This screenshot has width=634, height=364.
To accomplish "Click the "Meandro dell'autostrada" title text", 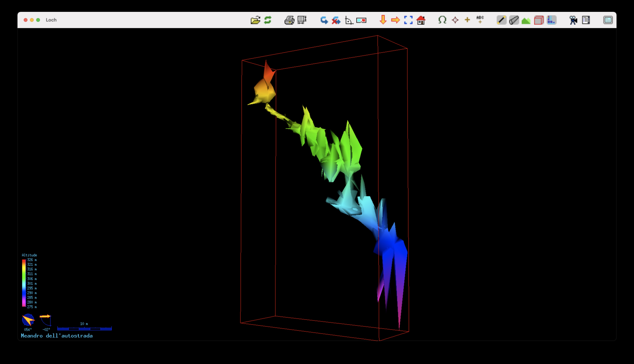I will point(57,336).
